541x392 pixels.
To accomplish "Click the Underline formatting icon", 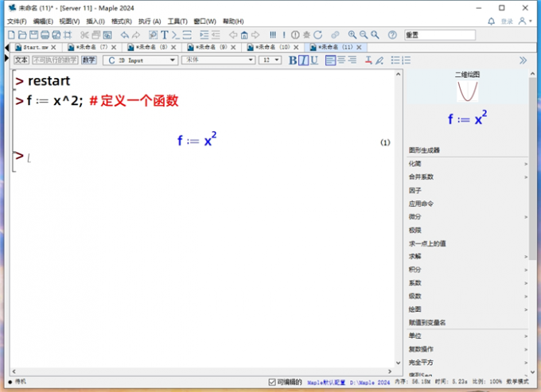I will coord(313,60).
